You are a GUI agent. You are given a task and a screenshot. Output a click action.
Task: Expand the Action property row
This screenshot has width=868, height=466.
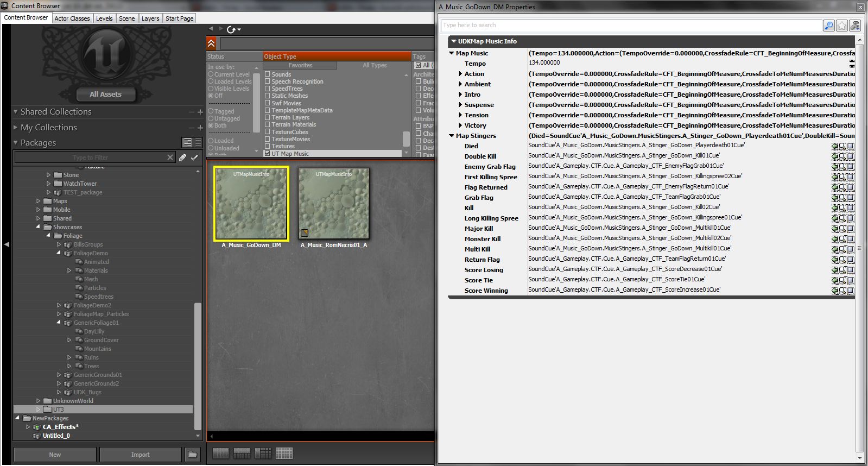coord(460,74)
